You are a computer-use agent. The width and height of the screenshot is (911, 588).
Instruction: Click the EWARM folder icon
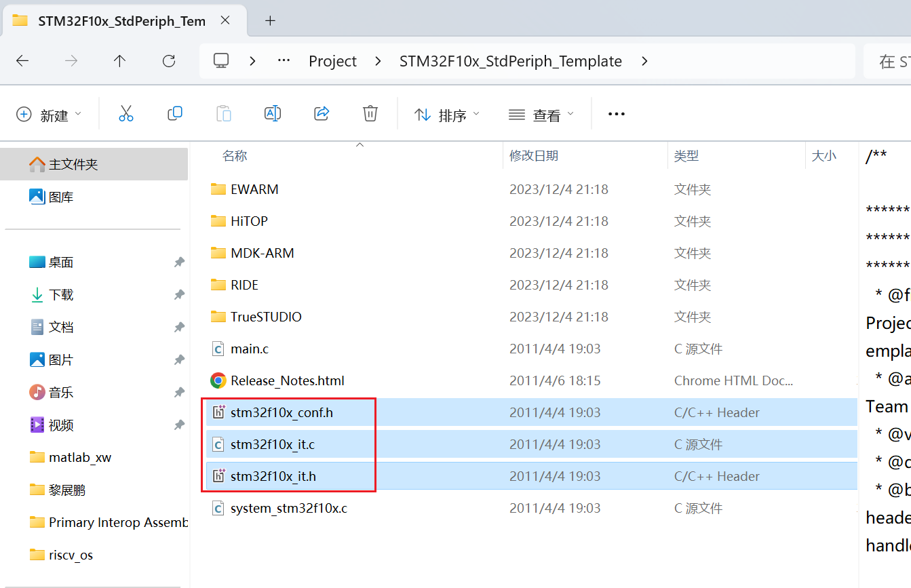pos(218,189)
